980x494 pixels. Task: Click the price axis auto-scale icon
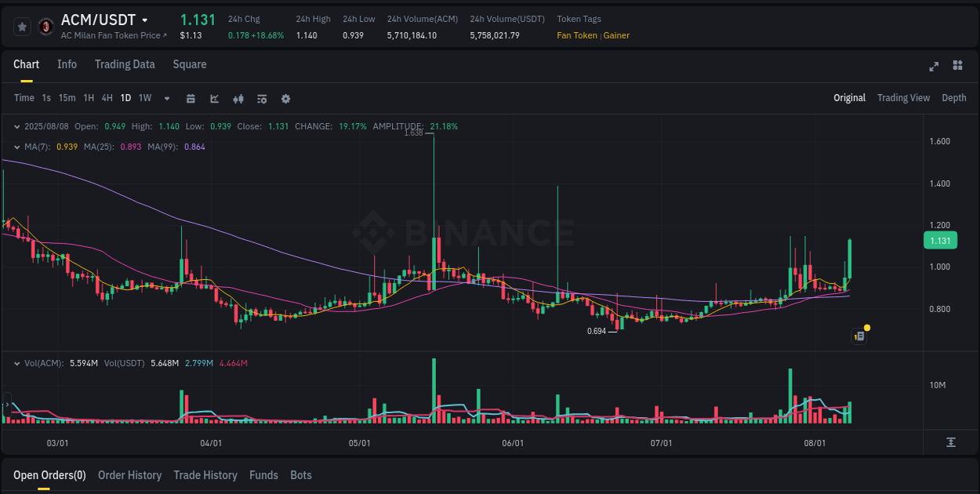click(x=952, y=441)
